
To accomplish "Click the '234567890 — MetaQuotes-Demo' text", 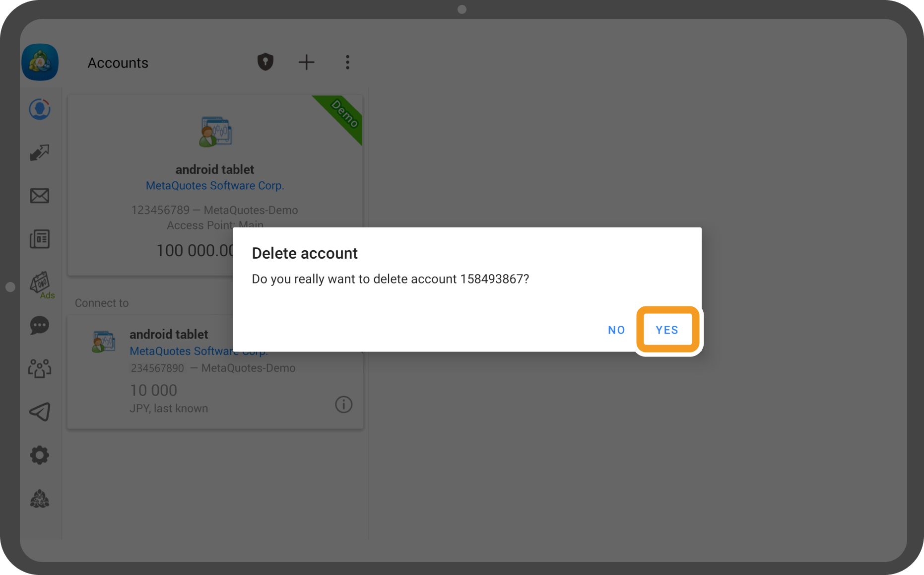I will pos(213,368).
